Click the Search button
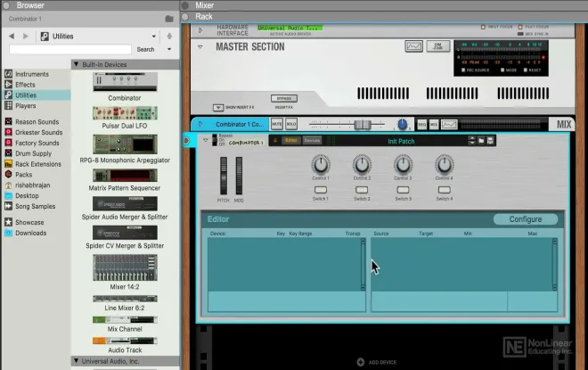This screenshot has height=370, width=588. [145, 49]
